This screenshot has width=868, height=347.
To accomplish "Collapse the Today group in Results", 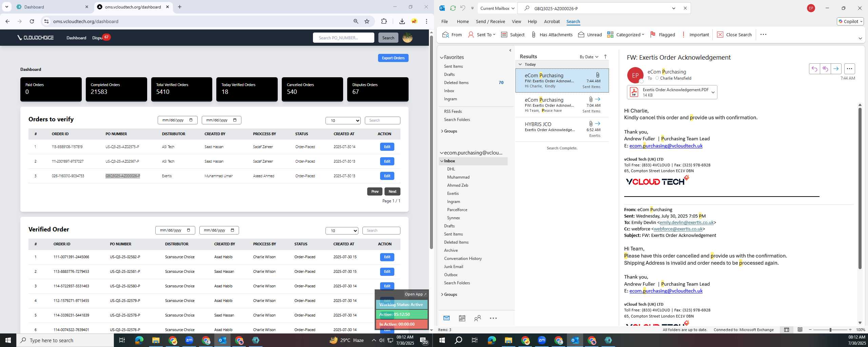I will 520,64.
